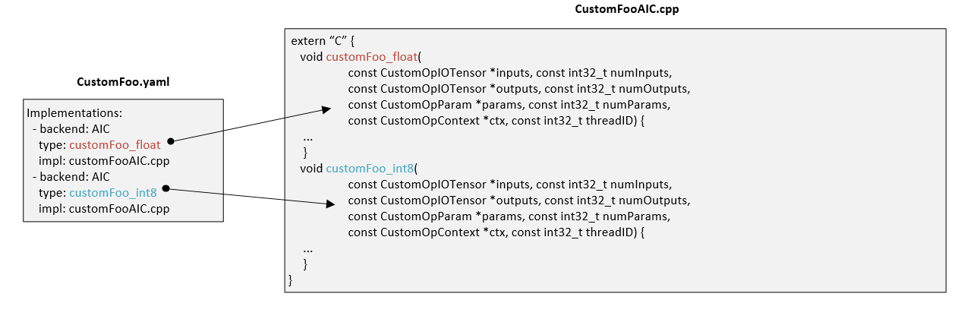Select the red customFoo_float text in the YAML box
Screen dimensions: 980x319
(x=115, y=145)
